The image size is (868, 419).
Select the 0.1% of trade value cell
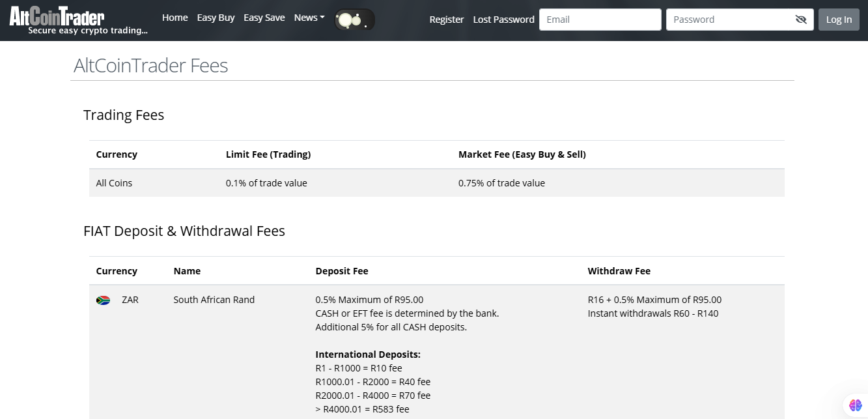point(266,183)
